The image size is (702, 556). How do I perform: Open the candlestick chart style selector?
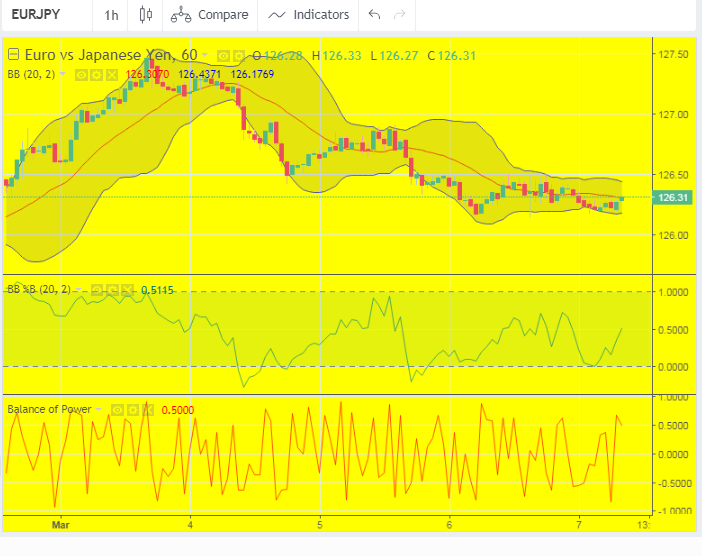(146, 15)
